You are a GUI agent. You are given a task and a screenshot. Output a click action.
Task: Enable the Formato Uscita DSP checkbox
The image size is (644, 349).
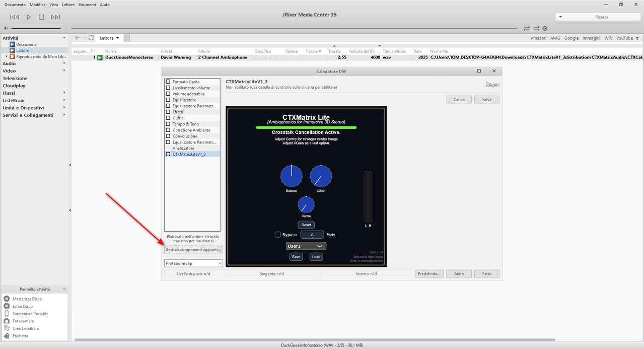click(x=168, y=82)
